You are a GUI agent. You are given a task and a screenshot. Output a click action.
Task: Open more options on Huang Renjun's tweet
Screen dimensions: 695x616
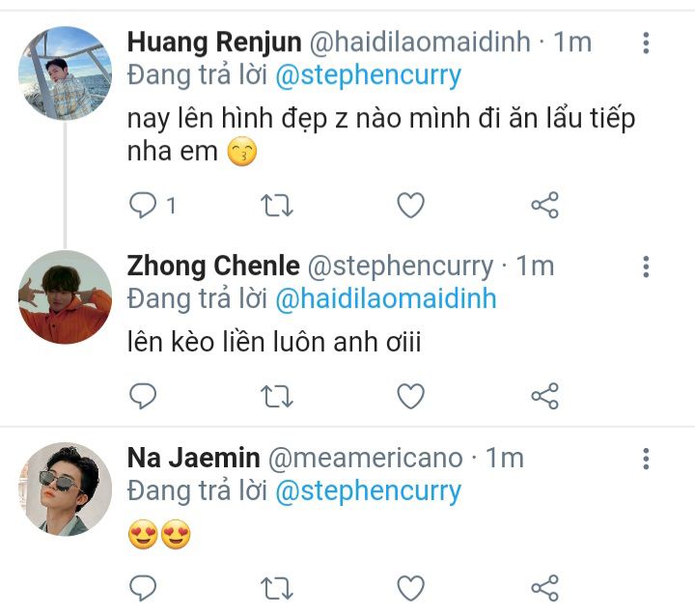click(x=646, y=42)
